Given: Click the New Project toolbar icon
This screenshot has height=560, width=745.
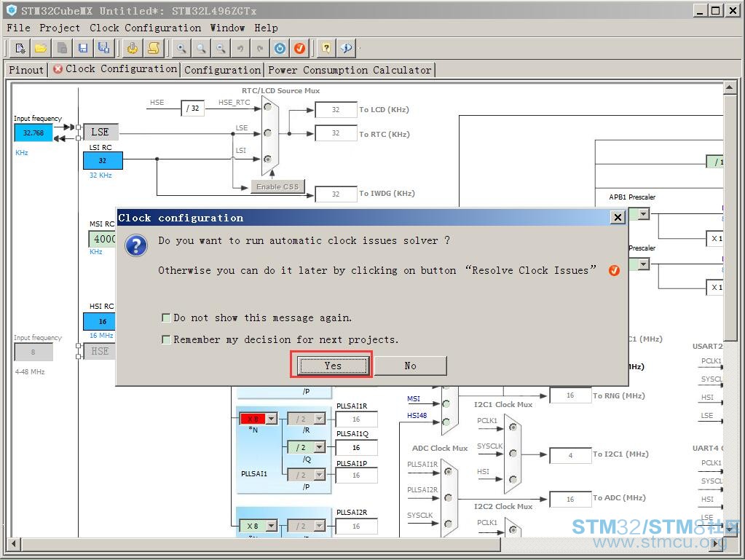Looking at the screenshot, I should (x=20, y=48).
